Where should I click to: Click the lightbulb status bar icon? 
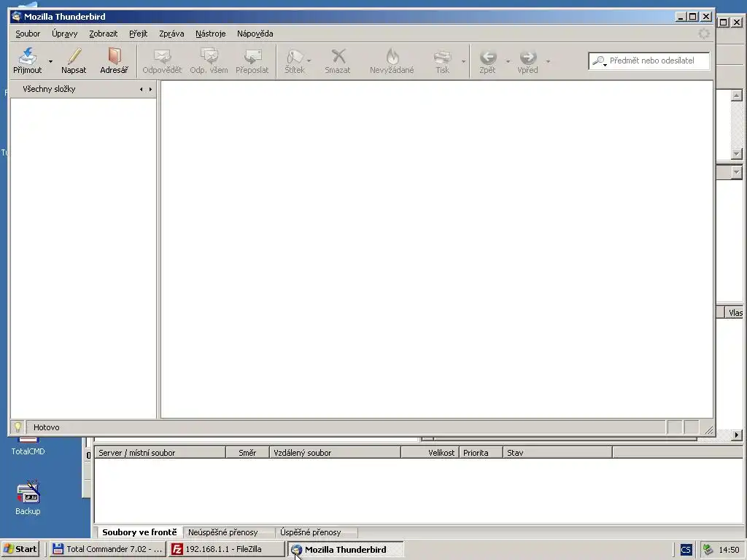point(18,427)
